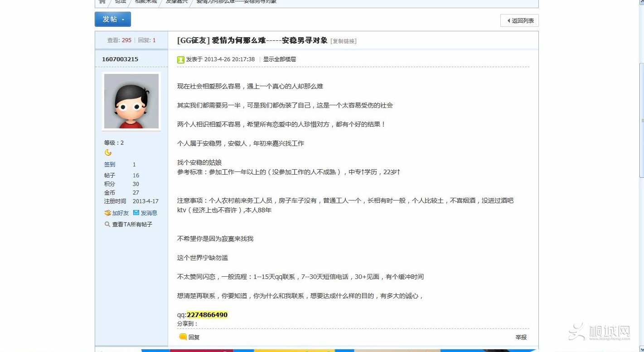The height and width of the screenshot is (352, 644).
Task: Open username 1607003215 profile
Action: tap(120, 59)
